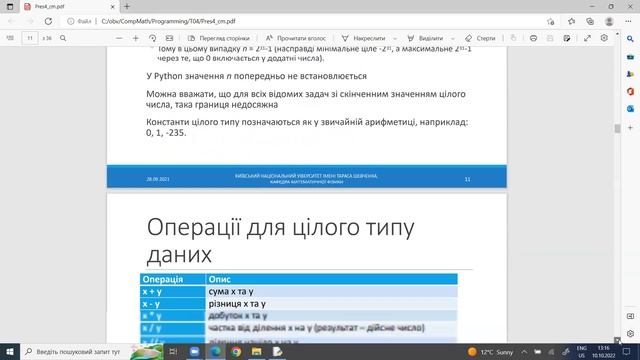Open the Favorites star icon
Screen dimensions: 640x360
tap(571, 21)
